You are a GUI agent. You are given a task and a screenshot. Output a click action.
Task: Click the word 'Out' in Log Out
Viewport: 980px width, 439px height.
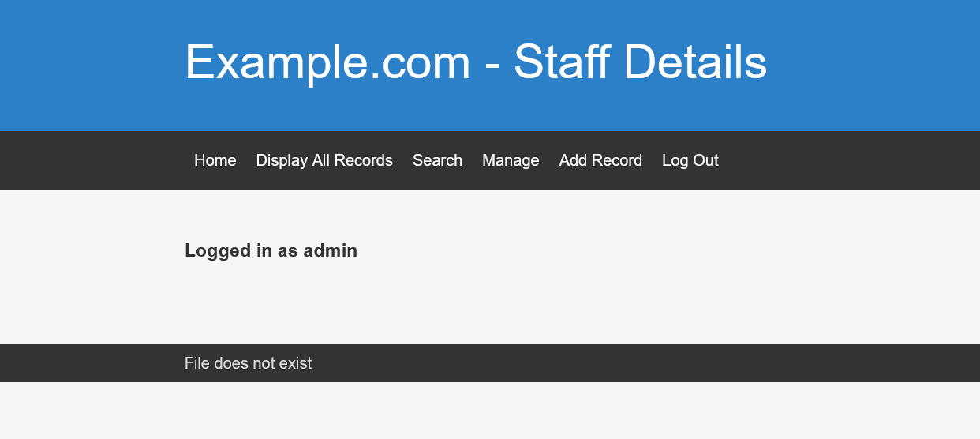705,160
